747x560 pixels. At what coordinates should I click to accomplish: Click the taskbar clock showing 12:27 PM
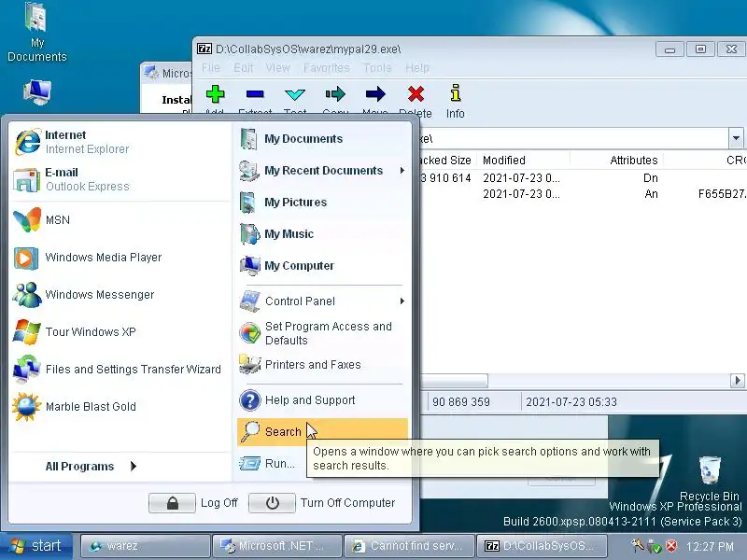coord(710,546)
